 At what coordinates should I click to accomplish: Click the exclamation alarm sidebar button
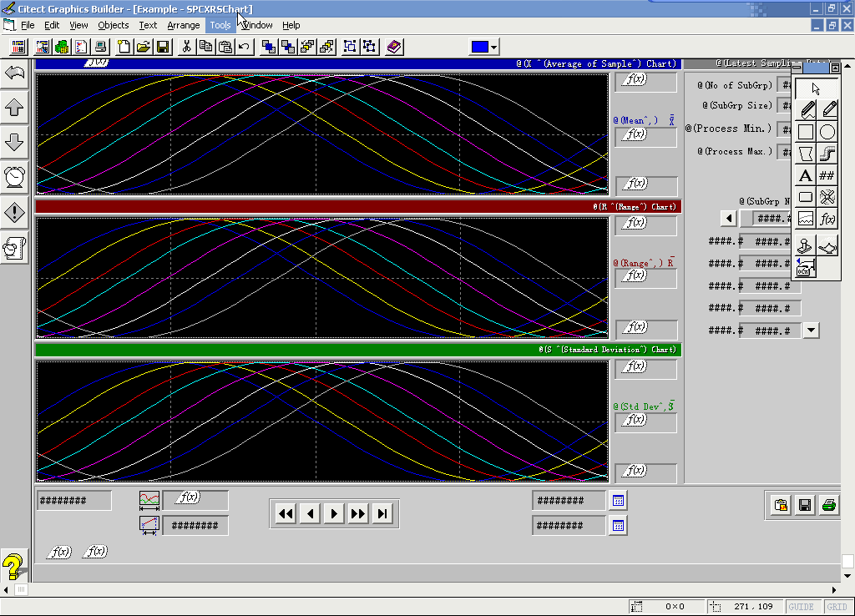point(14,213)
